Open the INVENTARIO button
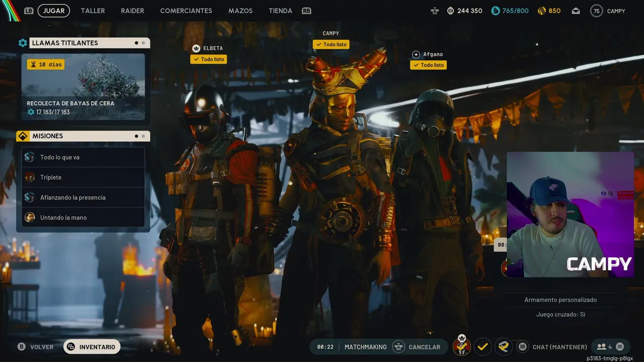Screen dimensions: 644x362 (92, 347)
